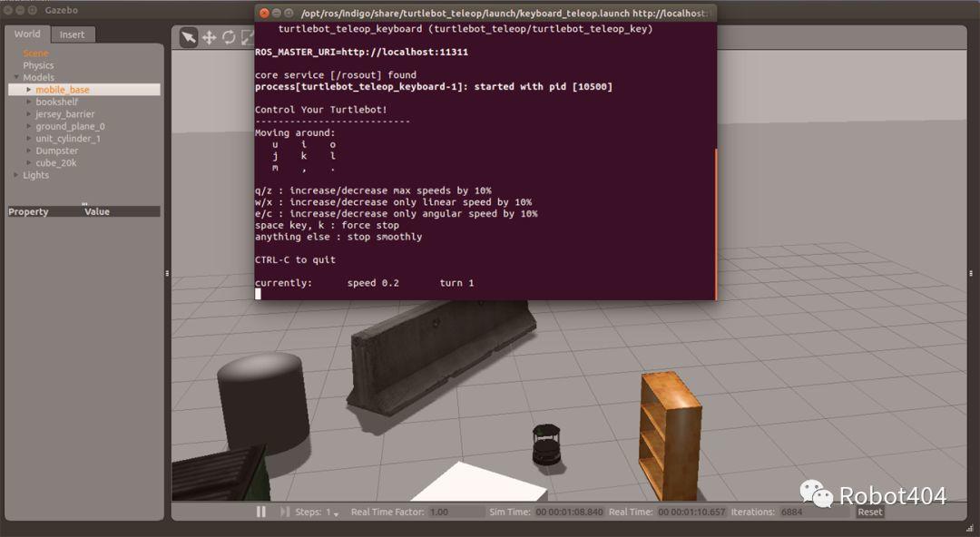980x537 pixels.
Task: Step the simulation forward once
Action: 284,512
